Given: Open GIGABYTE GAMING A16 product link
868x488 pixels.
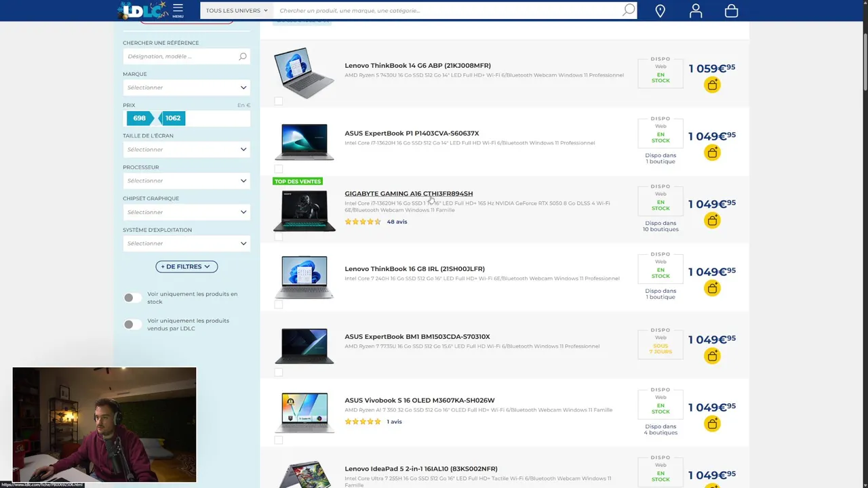Looking at the screenshot, I should (x=408, y=194).
